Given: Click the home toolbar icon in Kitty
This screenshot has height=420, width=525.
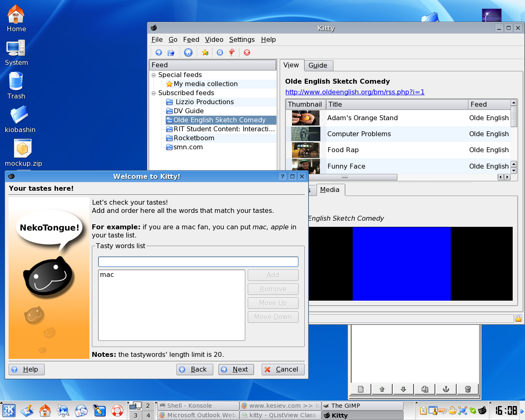Looking at the screenshot, I should pos(188,52).
